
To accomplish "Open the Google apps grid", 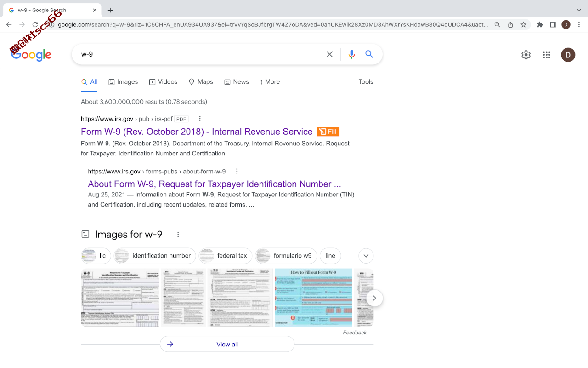I will click(546, 55).
